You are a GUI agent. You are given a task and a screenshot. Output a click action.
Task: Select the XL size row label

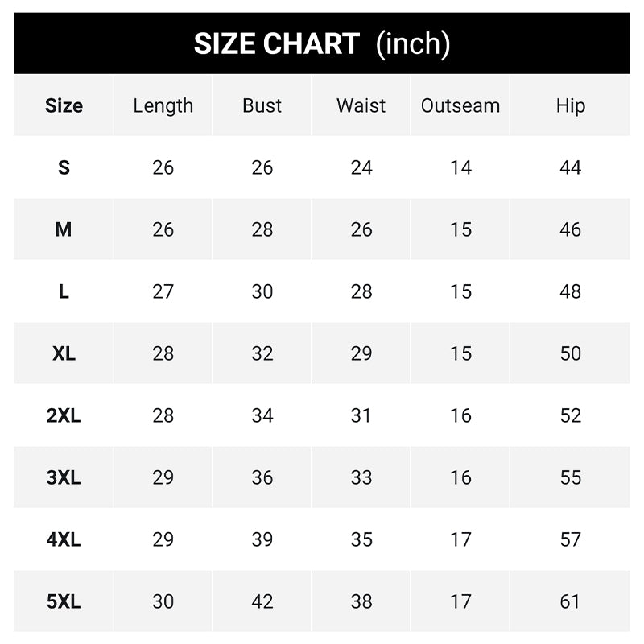64,353
